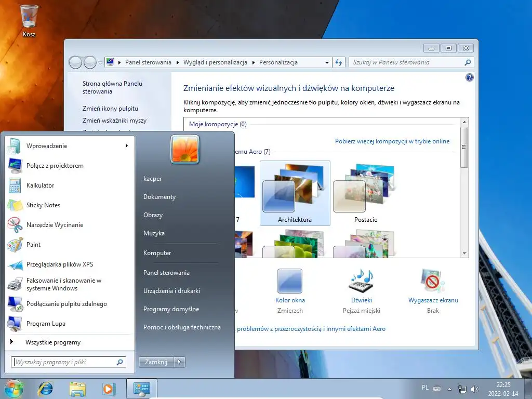Open Strona główna Panelu sterowania link
Screen dimensions: 532x399
click(x=112, y=87)
